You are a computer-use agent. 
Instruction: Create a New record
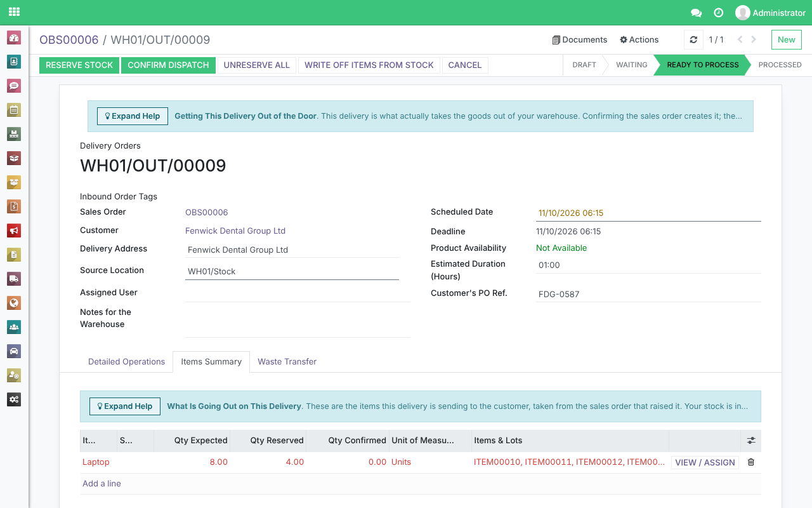click(787, 39)
